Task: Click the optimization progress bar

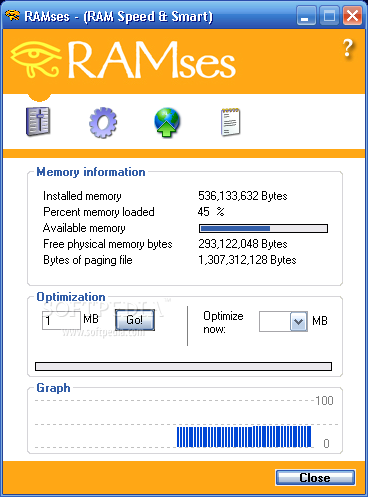Action: pyautogui.click(x=183, y=366)
